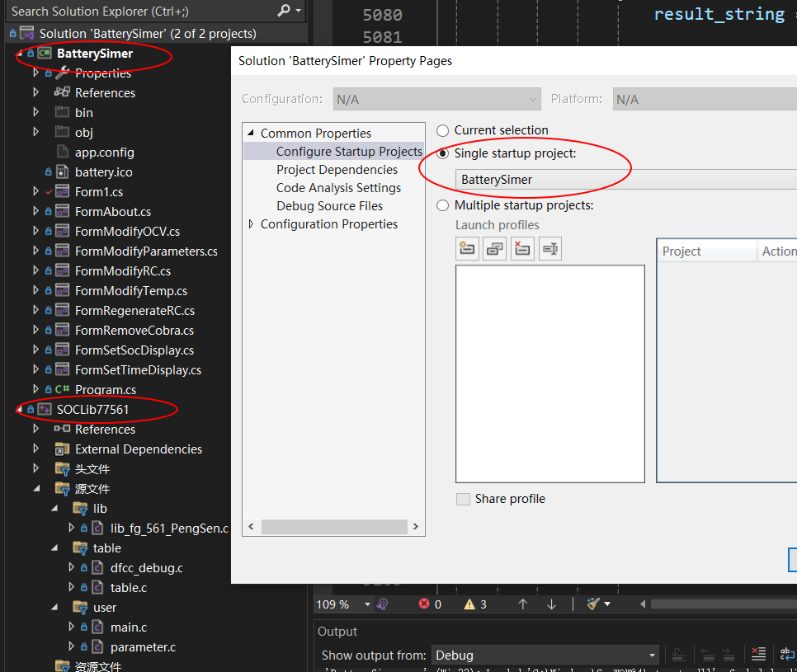Click the Rename launch profile icon button
797x672 pixels.
click(550, 249)
